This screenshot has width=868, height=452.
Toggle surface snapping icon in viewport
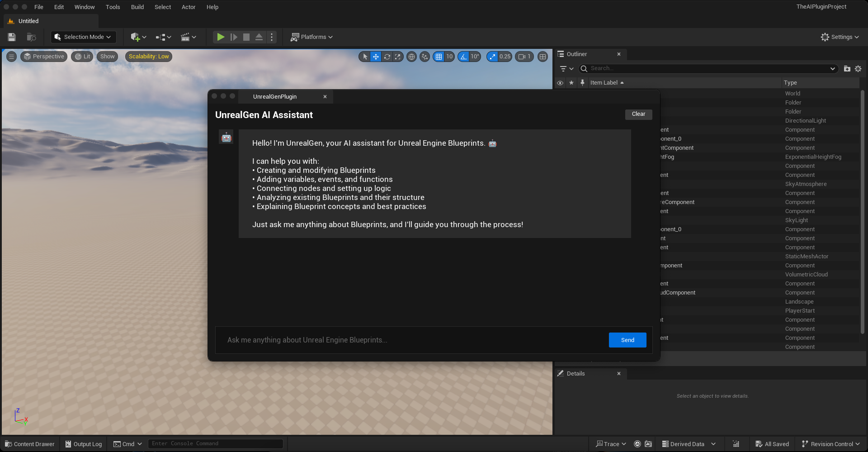(425, 57)
